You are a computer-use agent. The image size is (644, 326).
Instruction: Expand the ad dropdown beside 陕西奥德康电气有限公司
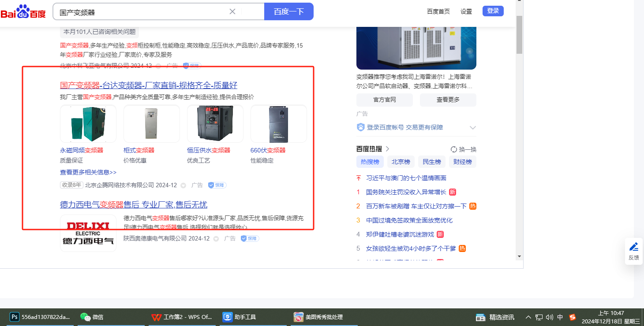pyautogui.click(x=216, y=239)
